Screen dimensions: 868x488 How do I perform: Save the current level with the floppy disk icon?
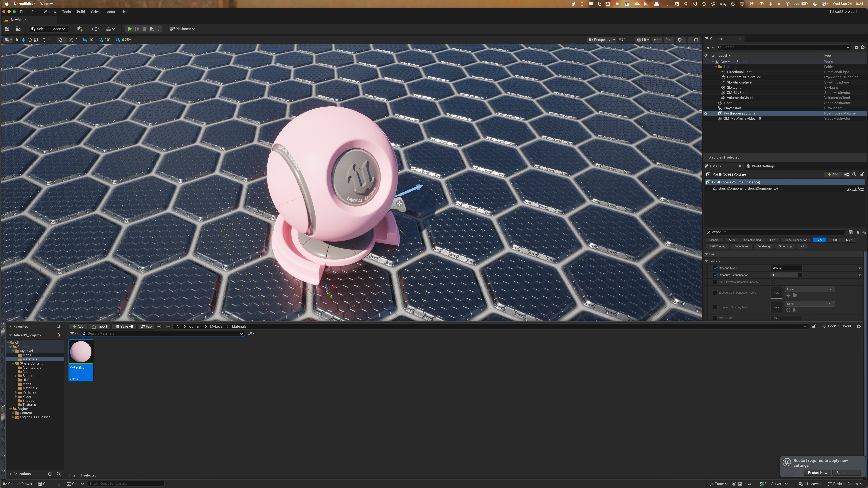(7, 29)
